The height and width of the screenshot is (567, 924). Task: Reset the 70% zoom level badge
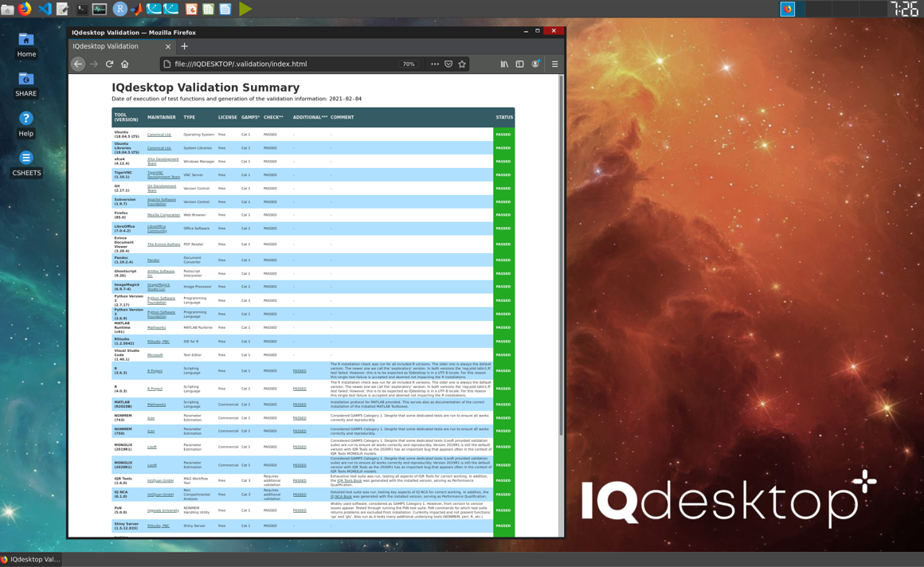[x=409, y=65]
